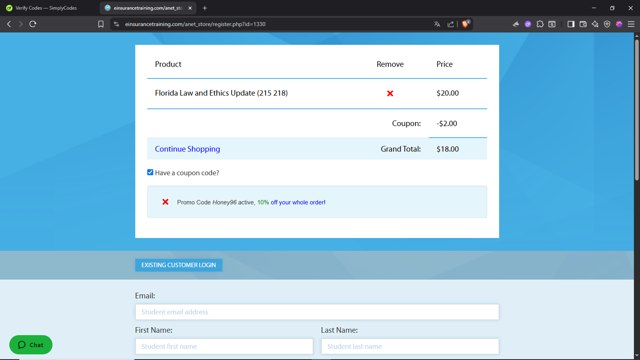Open the Brave Shields lion icon
The image size is (640, 360).
point(466,24)
